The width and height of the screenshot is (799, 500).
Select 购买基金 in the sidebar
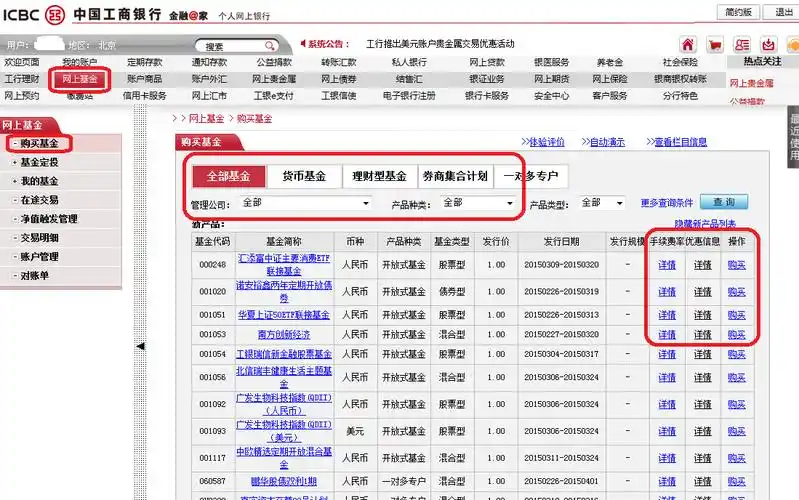coord(39,143)
